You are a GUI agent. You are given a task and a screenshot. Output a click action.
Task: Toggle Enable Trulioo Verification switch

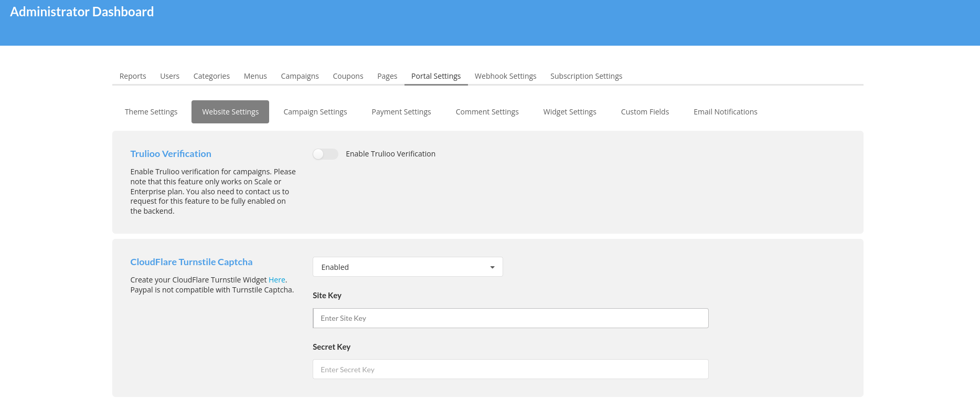[325, 154]
